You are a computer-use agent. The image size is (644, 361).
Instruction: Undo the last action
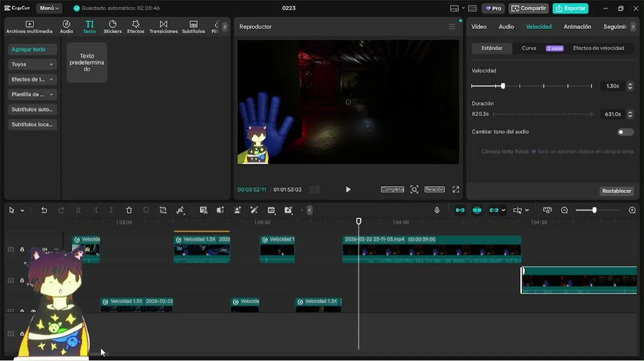(44, 210)
